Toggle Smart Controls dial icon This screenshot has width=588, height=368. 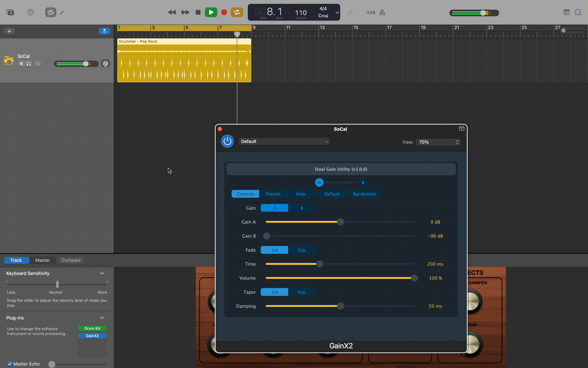pyautogui.click(x=51, y=12)
